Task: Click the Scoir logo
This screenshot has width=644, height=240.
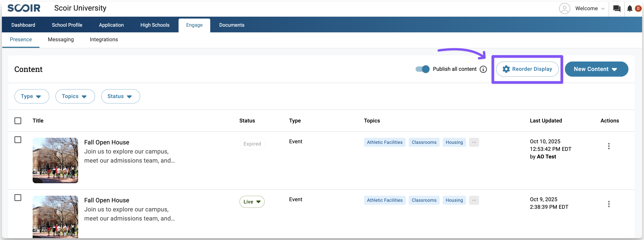Action: click(x=24, y=8)
